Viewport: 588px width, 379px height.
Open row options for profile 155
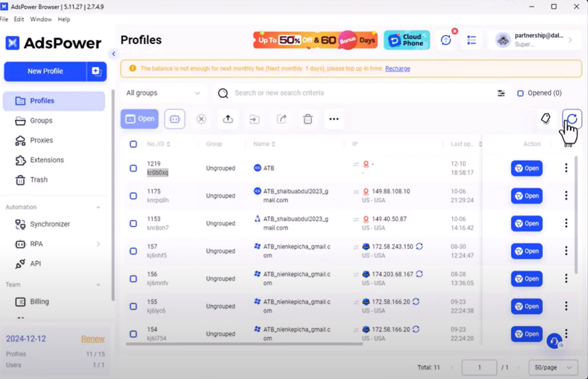566,306
